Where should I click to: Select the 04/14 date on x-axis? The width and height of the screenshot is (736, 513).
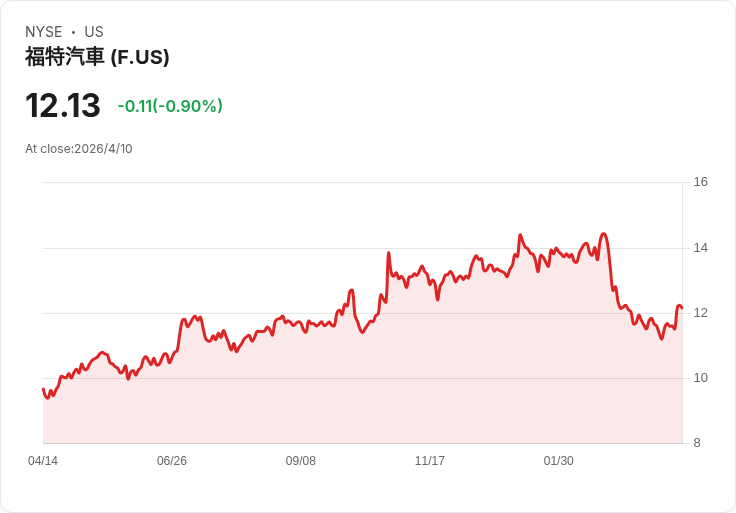(43, 461)
